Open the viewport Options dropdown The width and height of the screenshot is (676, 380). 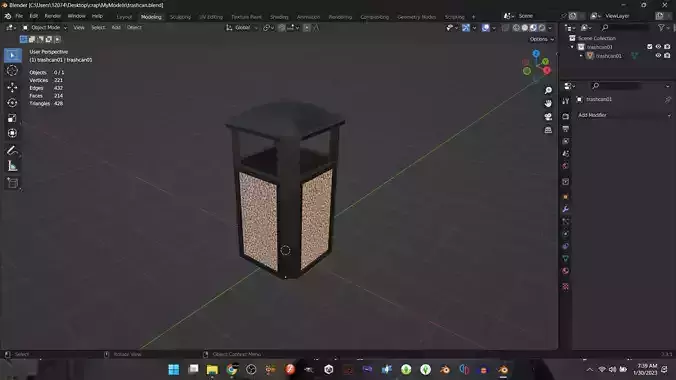541,39
